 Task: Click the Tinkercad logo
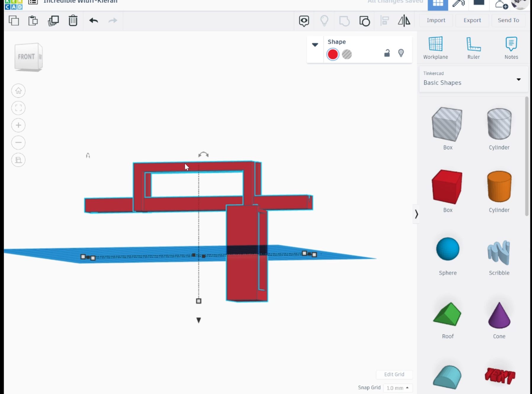pyautogui.click(x=14, y=4)
